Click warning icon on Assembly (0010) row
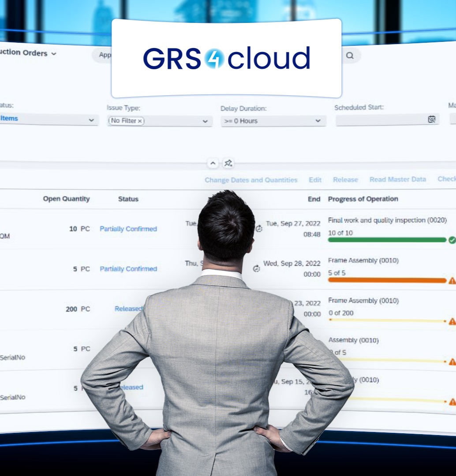 [452, 362]
